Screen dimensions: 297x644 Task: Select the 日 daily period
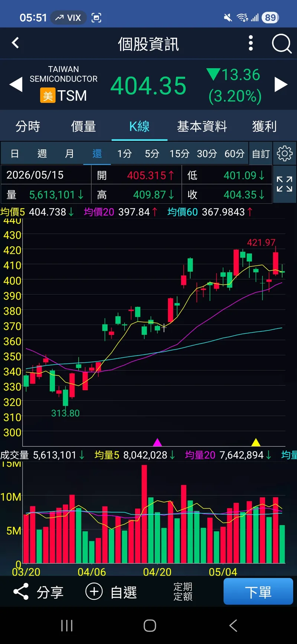14,153
